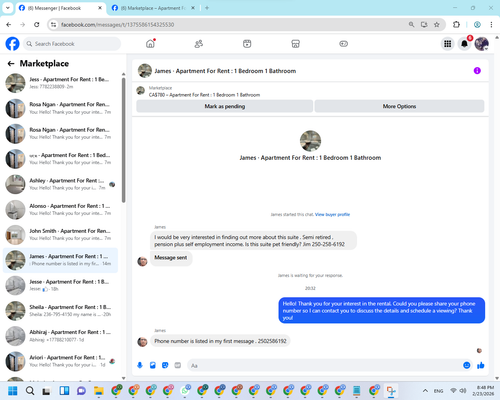500x400 pixels.
Task: Send a thumbs-up like
Action: pos(480,365)
